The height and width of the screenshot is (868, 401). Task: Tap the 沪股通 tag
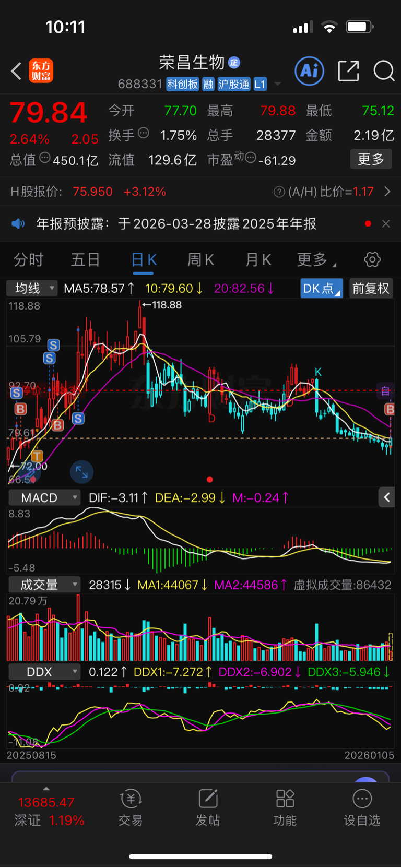[234, 84]
